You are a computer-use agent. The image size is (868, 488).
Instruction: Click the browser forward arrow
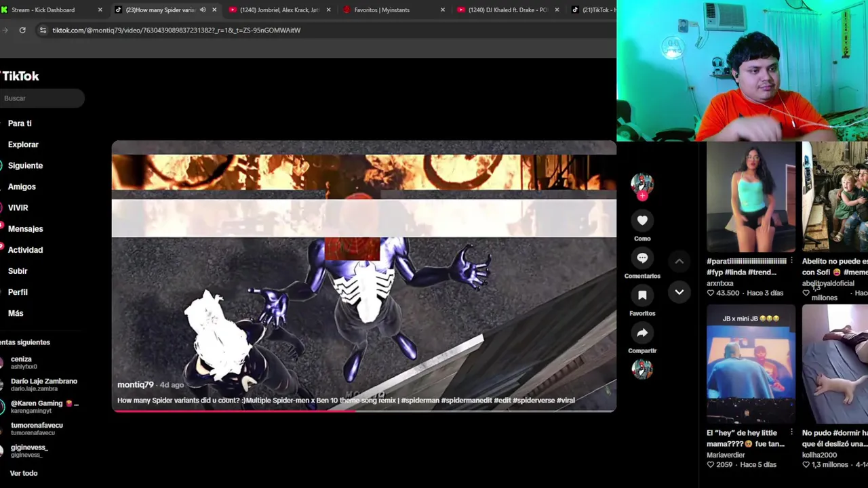coord(5,30)
